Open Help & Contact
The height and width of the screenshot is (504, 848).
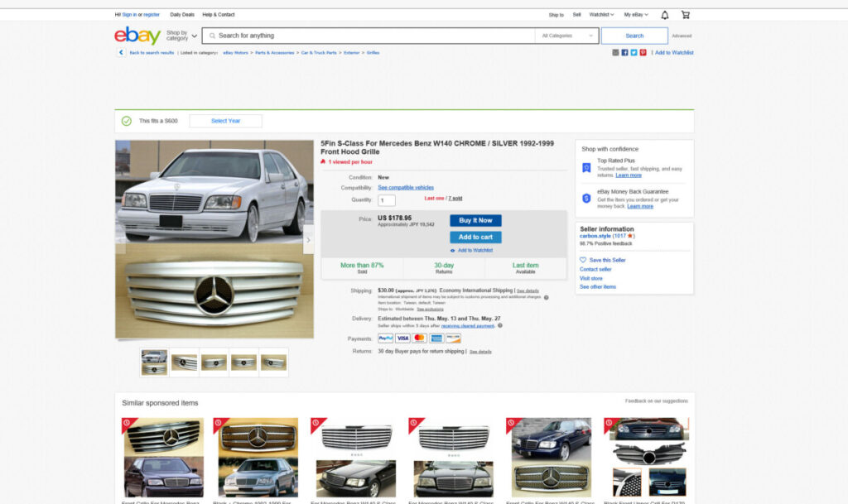[x=219, y=15]
